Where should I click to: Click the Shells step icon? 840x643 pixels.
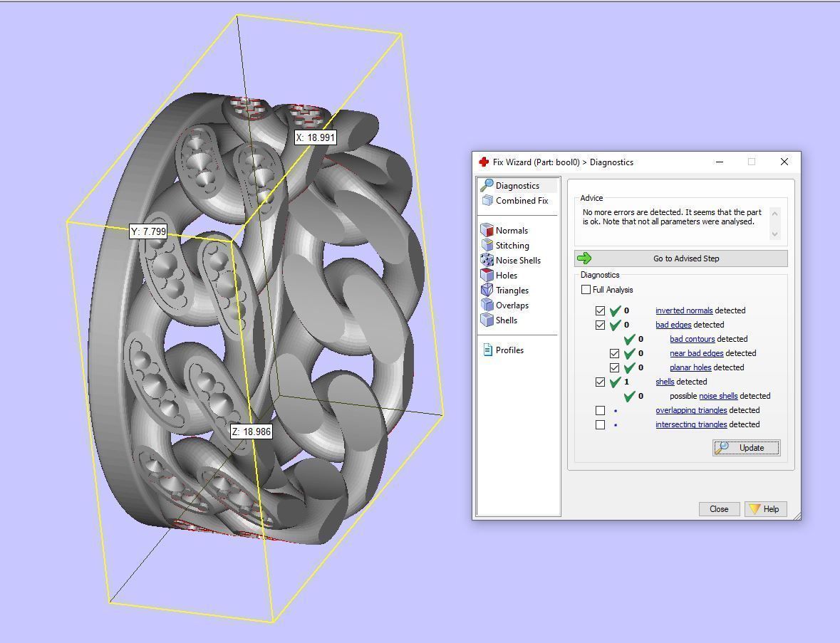click(487, 320)
